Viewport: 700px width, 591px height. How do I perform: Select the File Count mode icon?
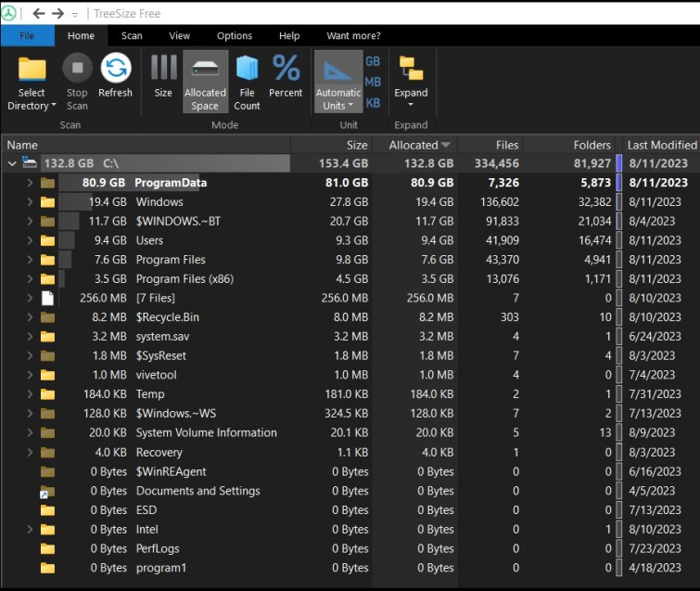tap(247, 70)
